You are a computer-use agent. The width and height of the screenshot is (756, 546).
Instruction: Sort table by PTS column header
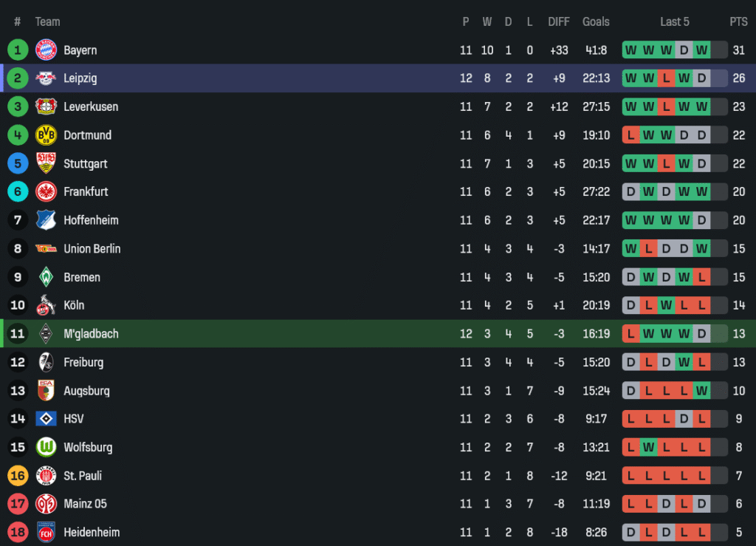click(738, 21)
